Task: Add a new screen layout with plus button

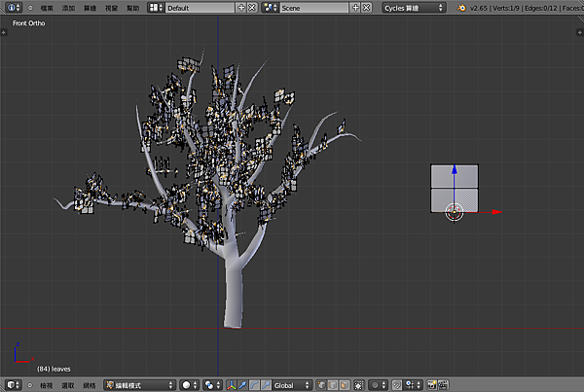Action: coord(241,8)
